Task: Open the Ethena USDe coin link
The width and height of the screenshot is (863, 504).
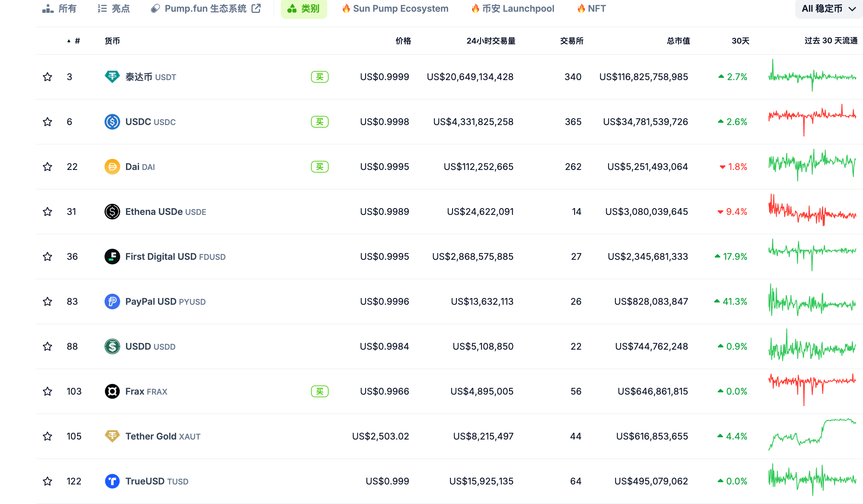Action: pos(166,212)
